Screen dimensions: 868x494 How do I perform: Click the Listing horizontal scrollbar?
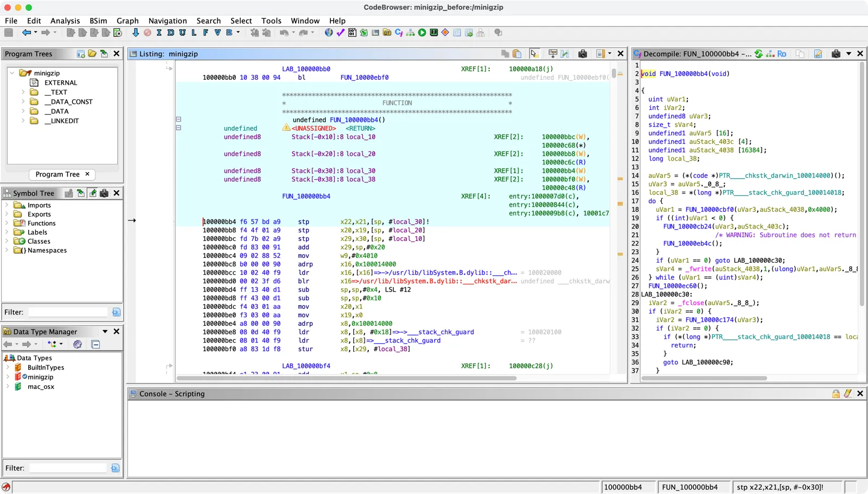point(347,378)
